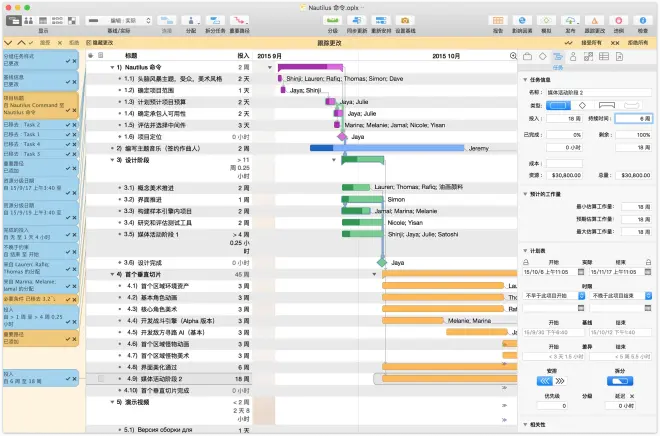
Task: Select the task type button in 类型
Action: [558, 105]
